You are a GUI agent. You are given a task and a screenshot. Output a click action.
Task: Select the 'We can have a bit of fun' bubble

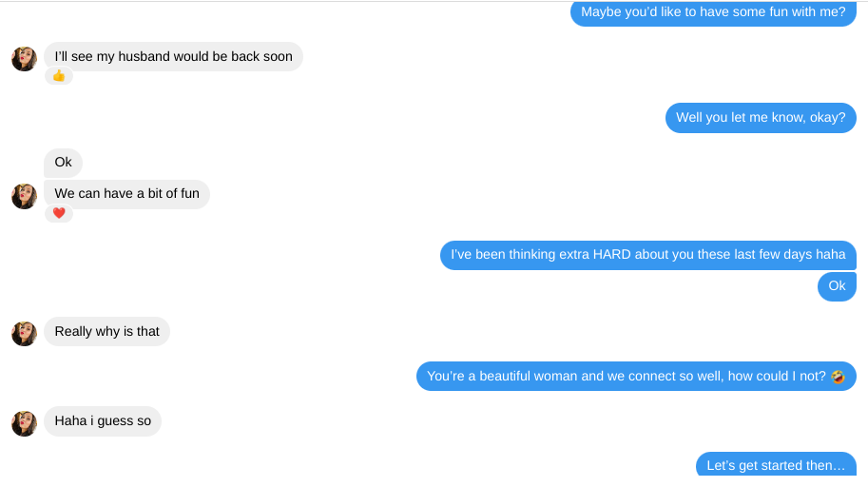[126, 194]
